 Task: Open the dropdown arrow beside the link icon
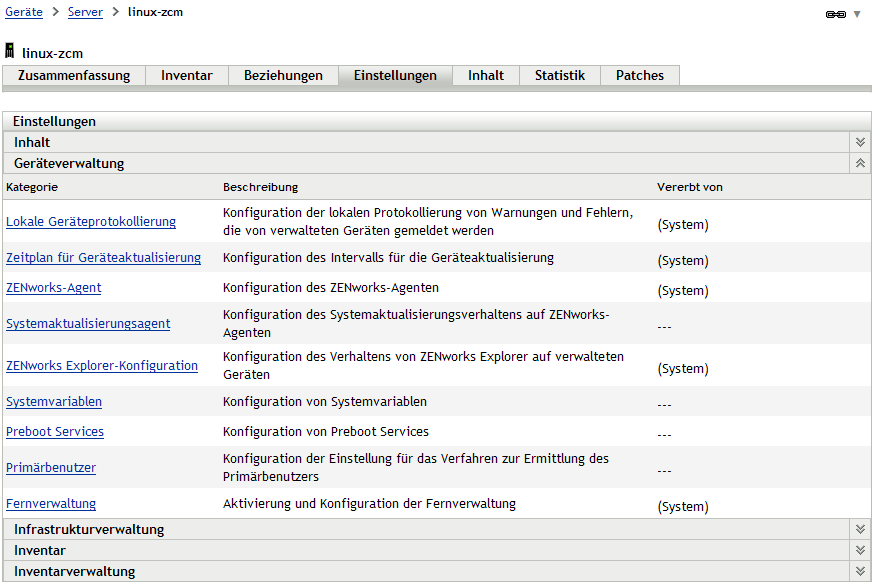(x=857, y=14)
